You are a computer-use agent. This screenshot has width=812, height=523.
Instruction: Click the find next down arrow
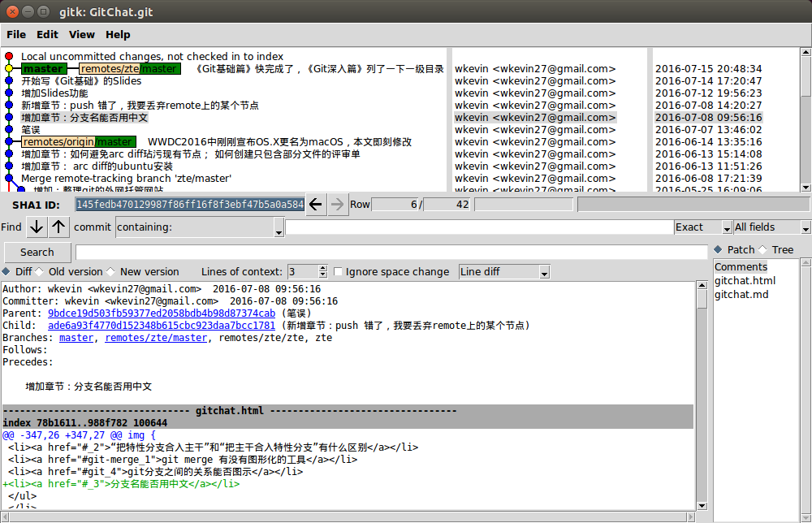coord(37,227)
